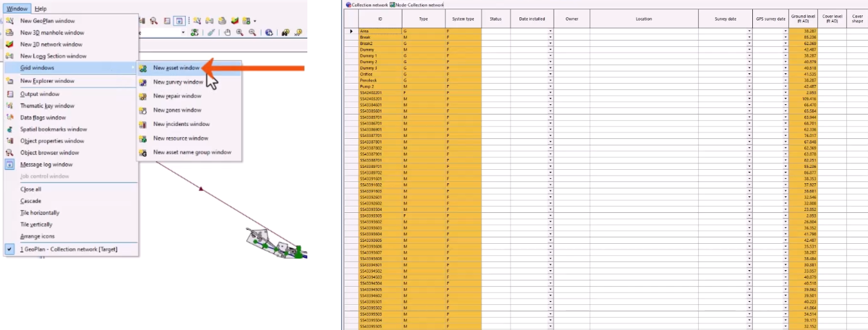This screenshot has height=330, width=868.
Task: Click the New asset window icon
Action: [x=143, y=68]
